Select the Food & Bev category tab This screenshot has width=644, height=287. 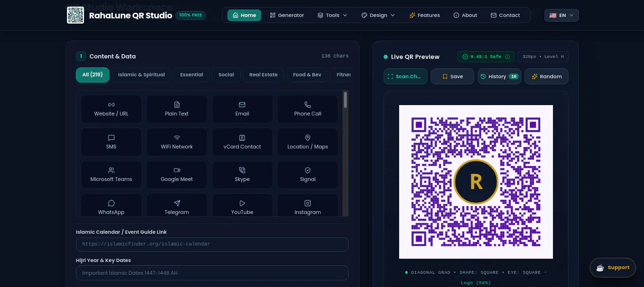(x=307, y=74)
